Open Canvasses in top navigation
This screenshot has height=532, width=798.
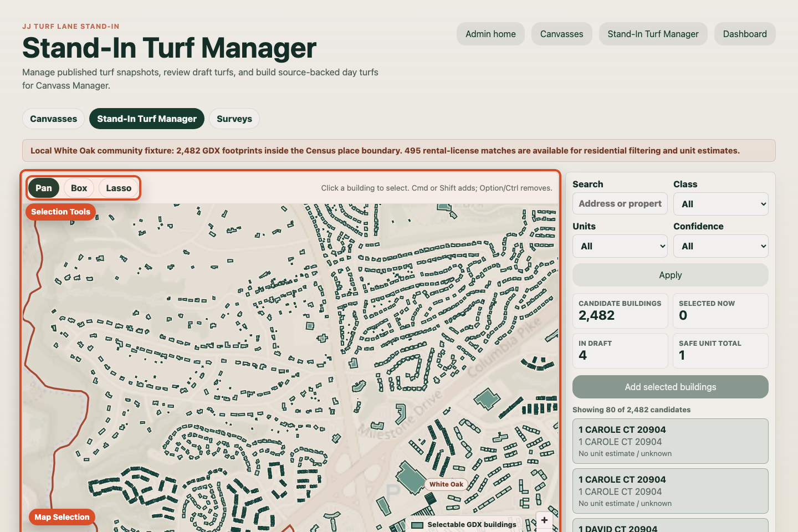tap(562, 34)
